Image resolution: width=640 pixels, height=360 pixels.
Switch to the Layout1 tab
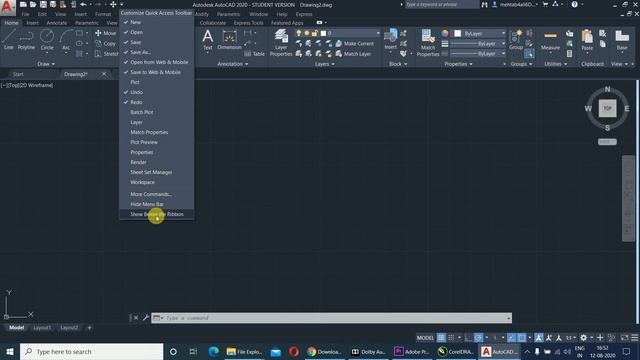point(42,328)
